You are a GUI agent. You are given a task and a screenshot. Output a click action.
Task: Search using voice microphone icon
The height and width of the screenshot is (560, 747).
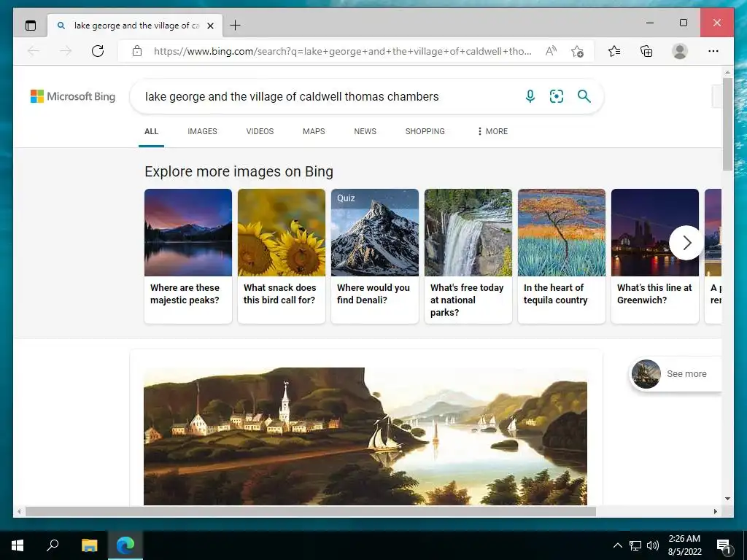[530, 96]
